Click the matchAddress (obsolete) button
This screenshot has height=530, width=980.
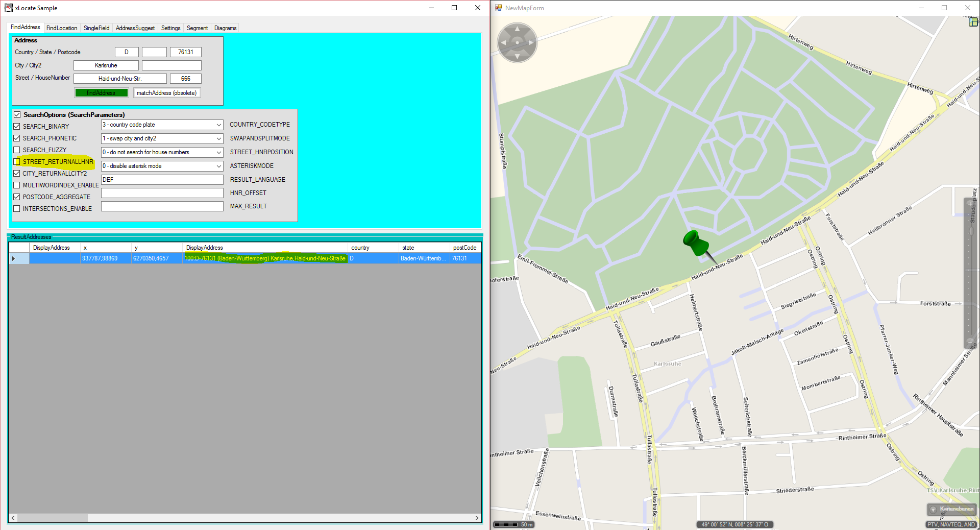[166, 93]
